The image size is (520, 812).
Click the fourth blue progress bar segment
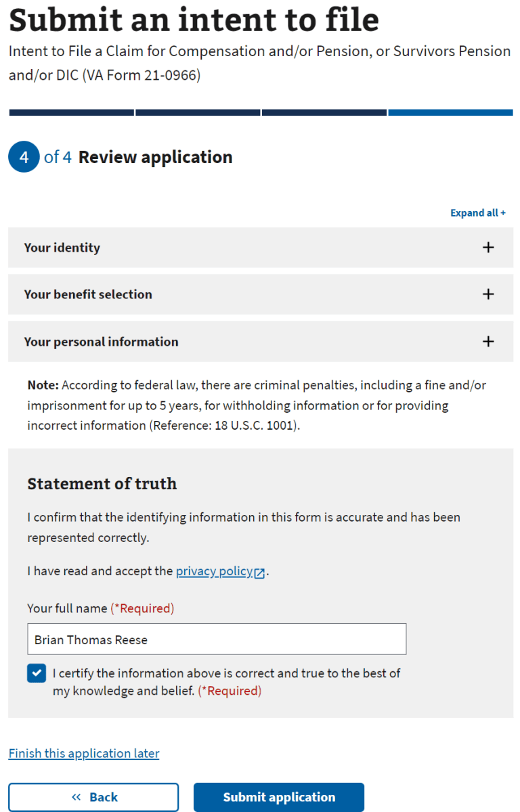click(x=450, y=112)
